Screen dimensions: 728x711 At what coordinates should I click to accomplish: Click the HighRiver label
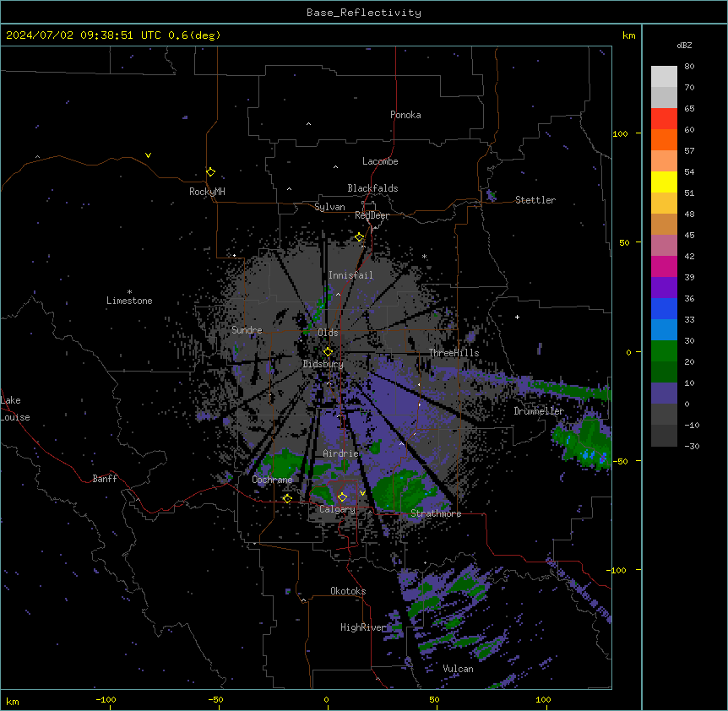point(363,627)
